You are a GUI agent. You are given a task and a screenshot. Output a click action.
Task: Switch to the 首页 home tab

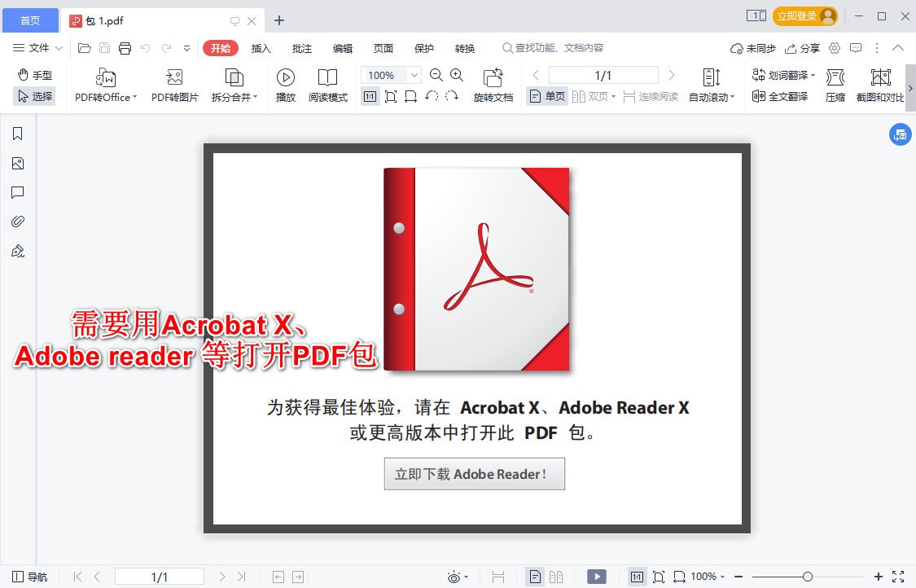coord(30,20)
